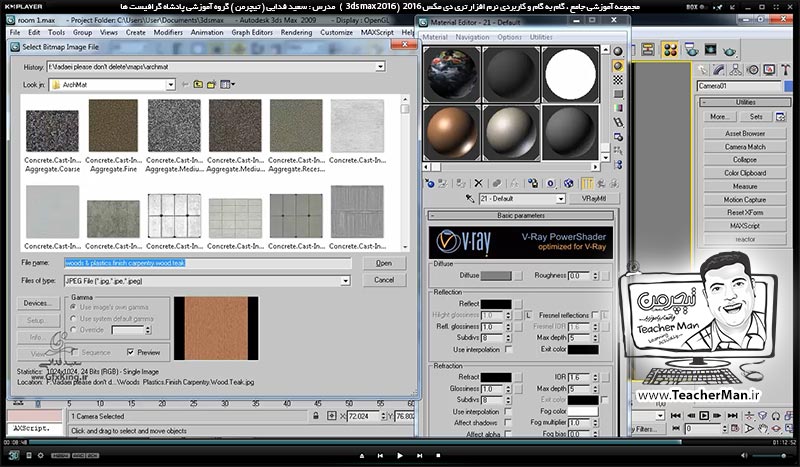Click the Open button in file dialog

[384, 263]
